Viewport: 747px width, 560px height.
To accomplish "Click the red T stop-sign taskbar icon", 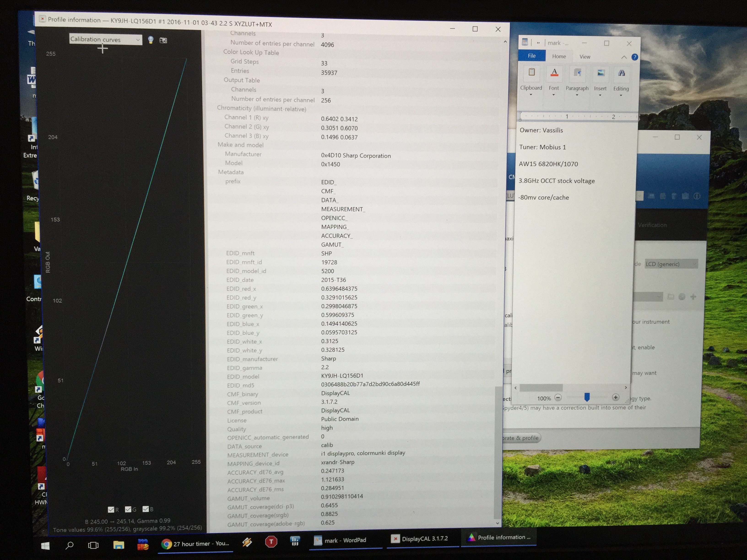I will pyautogui.click(x=271, y=542).
